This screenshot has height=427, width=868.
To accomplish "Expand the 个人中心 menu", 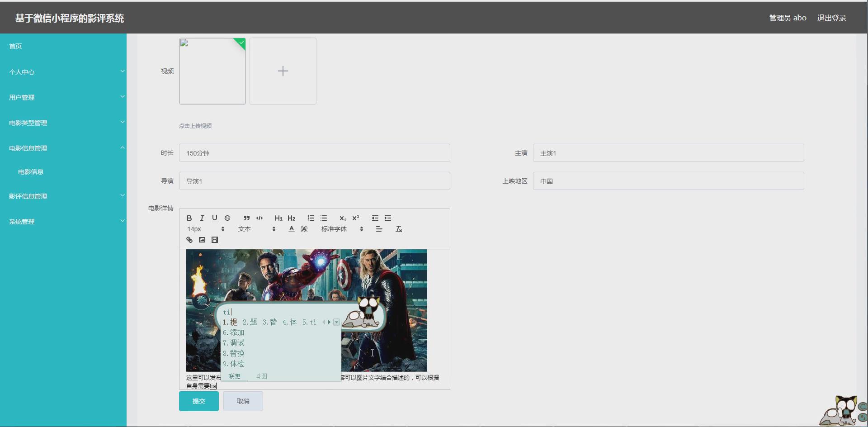I will [63, 72].
